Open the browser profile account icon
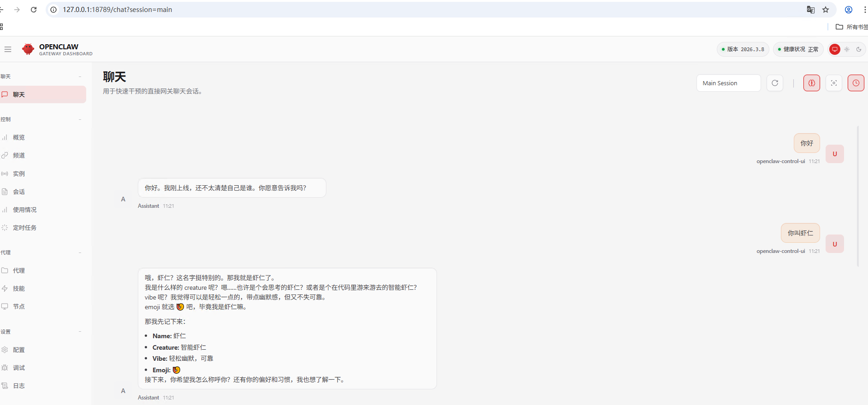Screen dimensions: 868x405 [x=849, y=10]
